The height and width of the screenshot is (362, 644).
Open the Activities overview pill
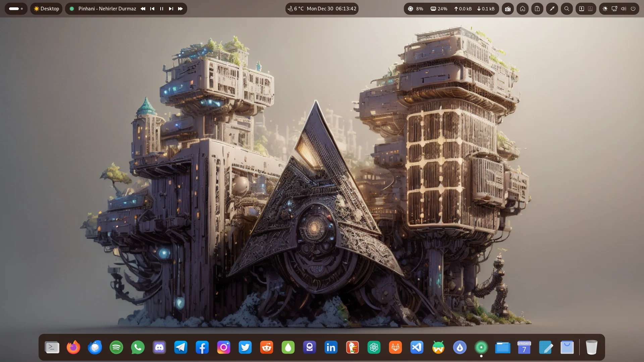pyautogui.click(x=16, y=9)
